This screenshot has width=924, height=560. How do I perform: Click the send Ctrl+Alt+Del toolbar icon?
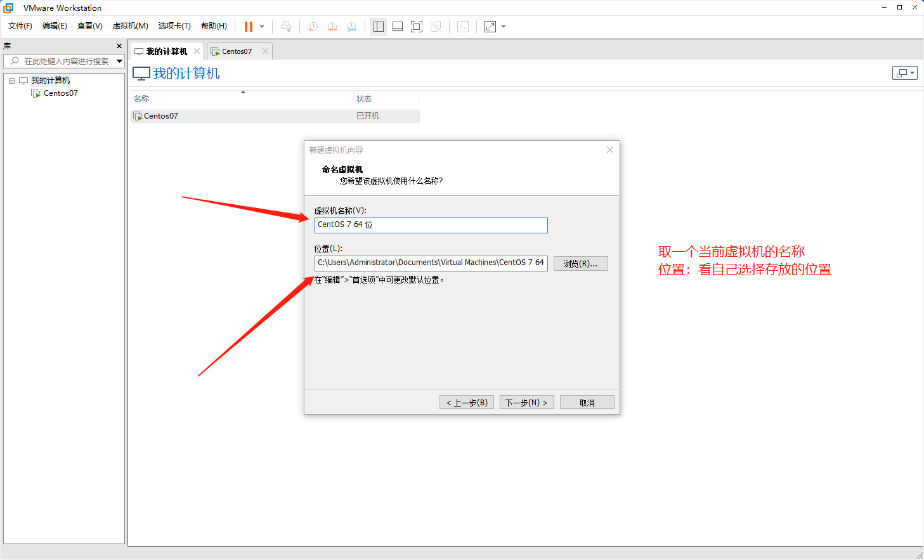[286, 27]
